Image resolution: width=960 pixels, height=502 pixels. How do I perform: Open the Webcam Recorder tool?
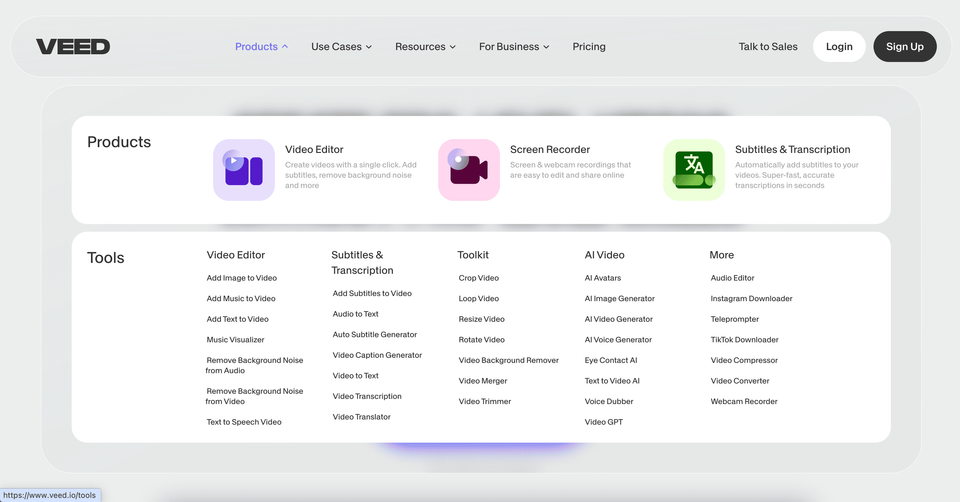coord(744,402)
